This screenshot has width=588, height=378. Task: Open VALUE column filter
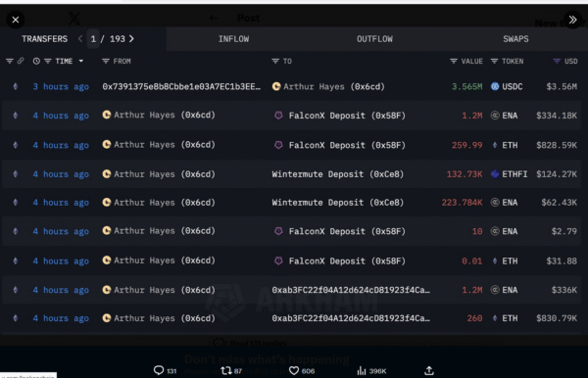click(454, 61)
